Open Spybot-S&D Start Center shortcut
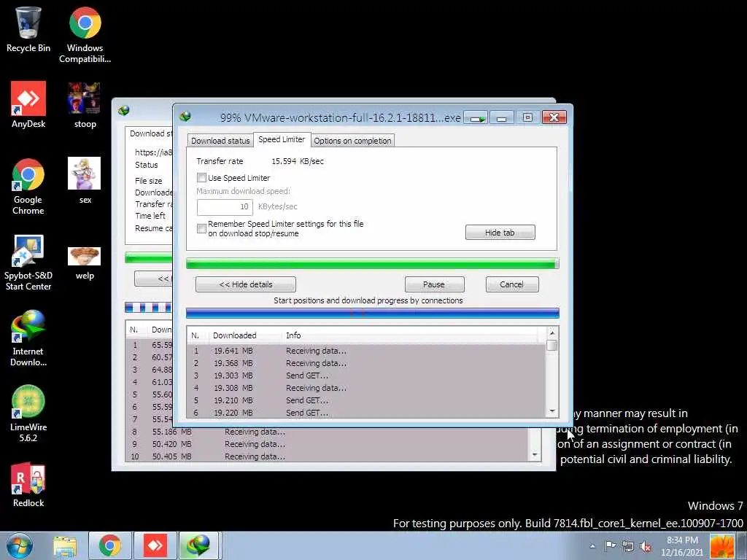 point(28,262)
